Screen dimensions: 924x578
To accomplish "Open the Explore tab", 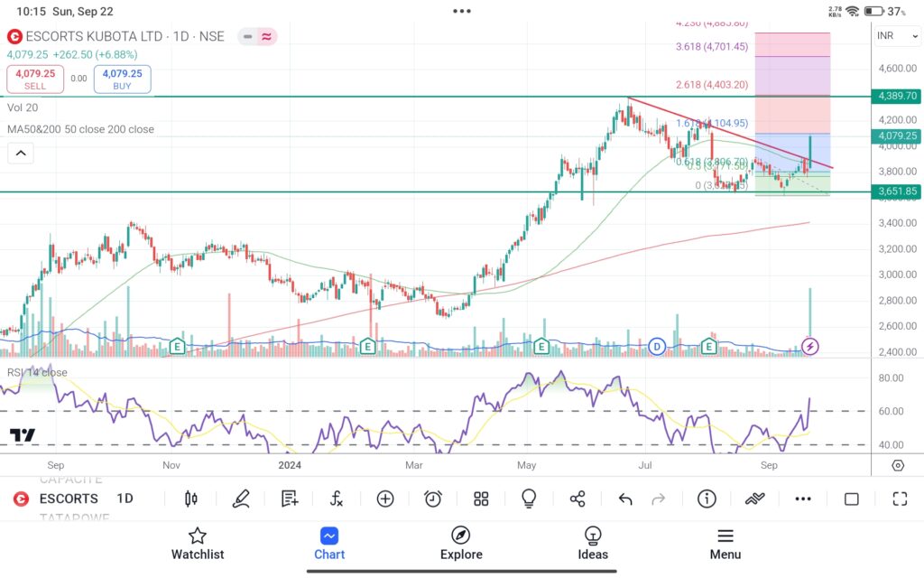I will 461,544.
